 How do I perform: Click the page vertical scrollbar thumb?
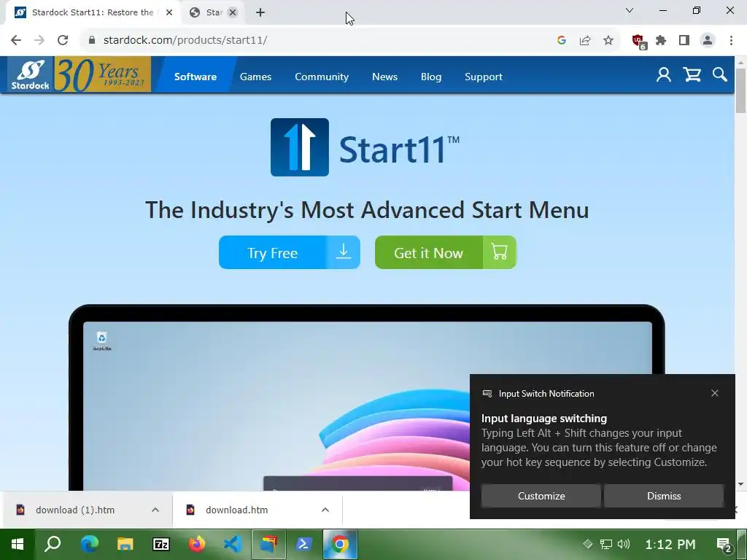[740, 90]
